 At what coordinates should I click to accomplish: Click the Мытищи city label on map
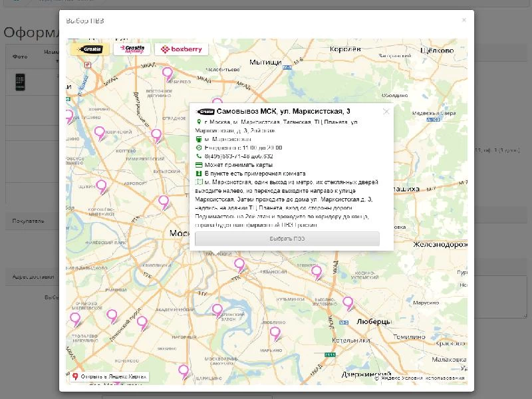[x=265, y=62]
